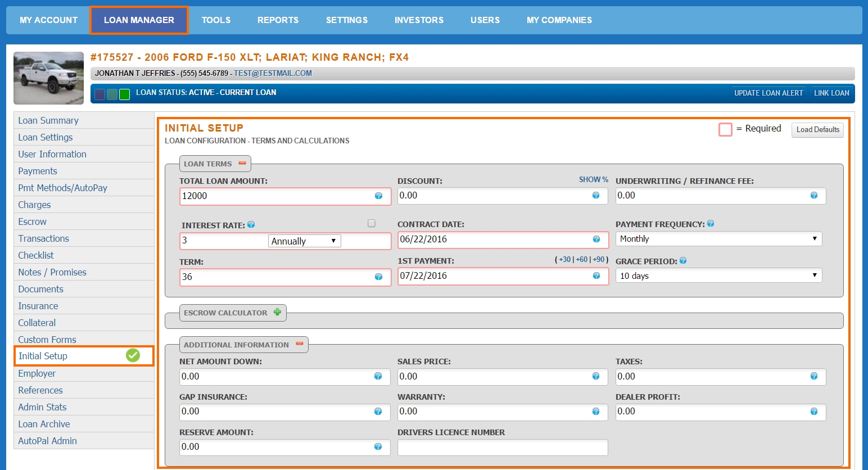Click Show % link above Discount
This screenshot has height=470, width=868.
594,179
